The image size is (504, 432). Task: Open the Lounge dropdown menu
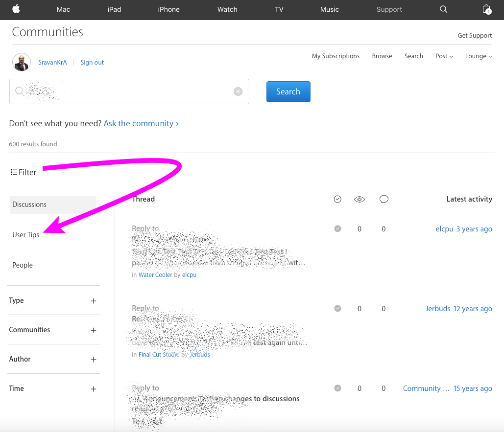(x=478, y=56)
